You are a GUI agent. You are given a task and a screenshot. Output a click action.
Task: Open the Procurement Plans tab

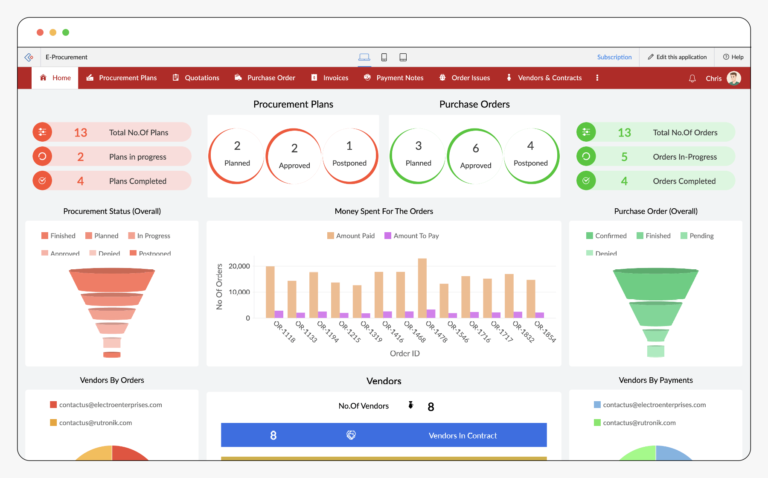121,78
